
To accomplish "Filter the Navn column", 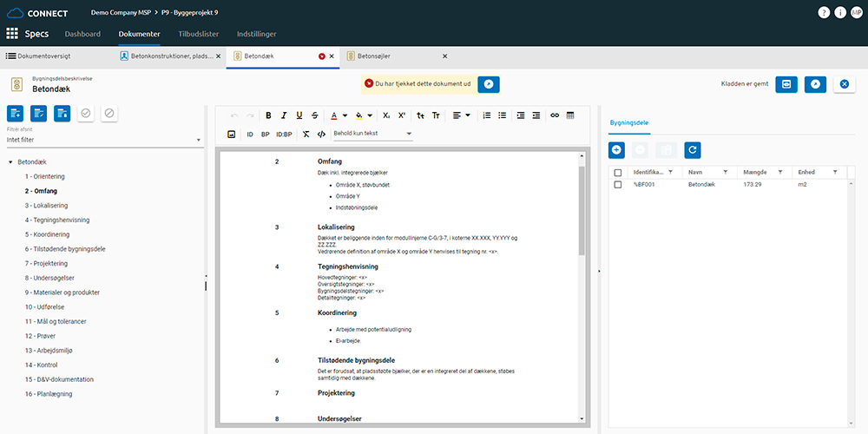I will tap(726, 173).
